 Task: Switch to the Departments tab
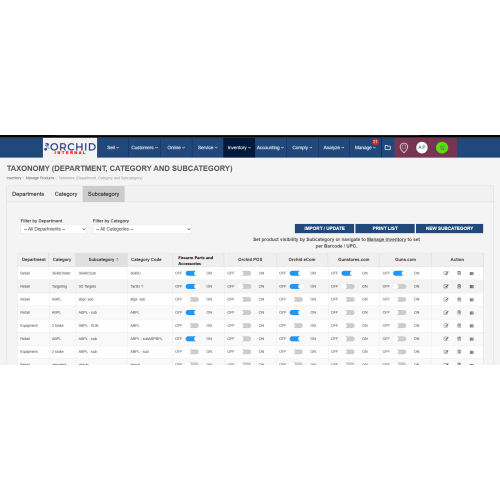coord(28,194)
